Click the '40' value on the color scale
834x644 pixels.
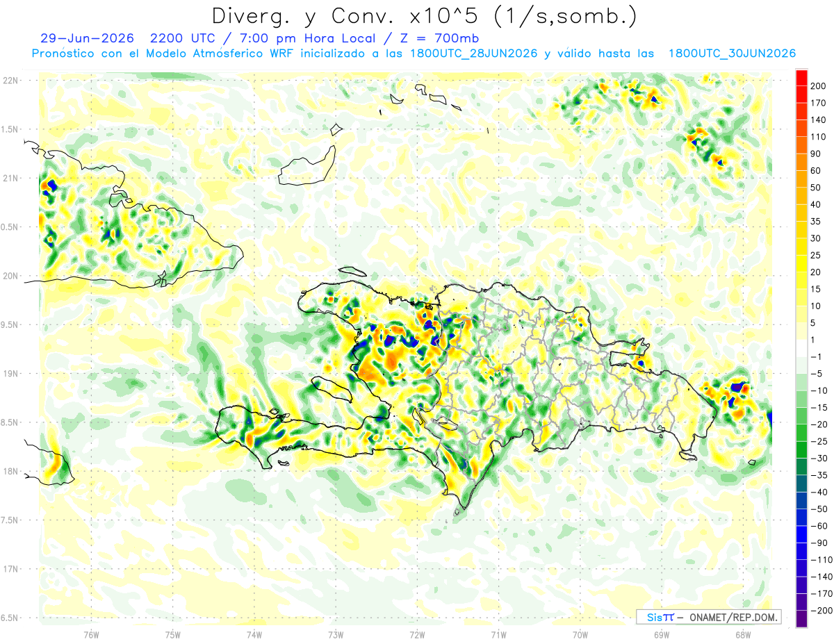tap(816, 204)
